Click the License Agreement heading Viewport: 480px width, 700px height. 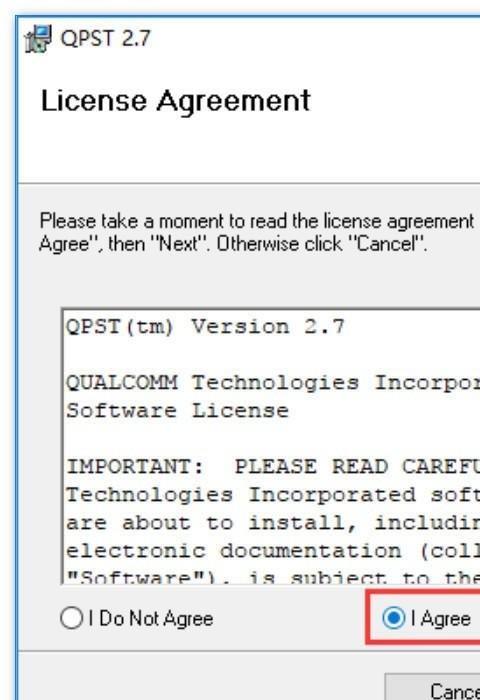coord(175,101)
